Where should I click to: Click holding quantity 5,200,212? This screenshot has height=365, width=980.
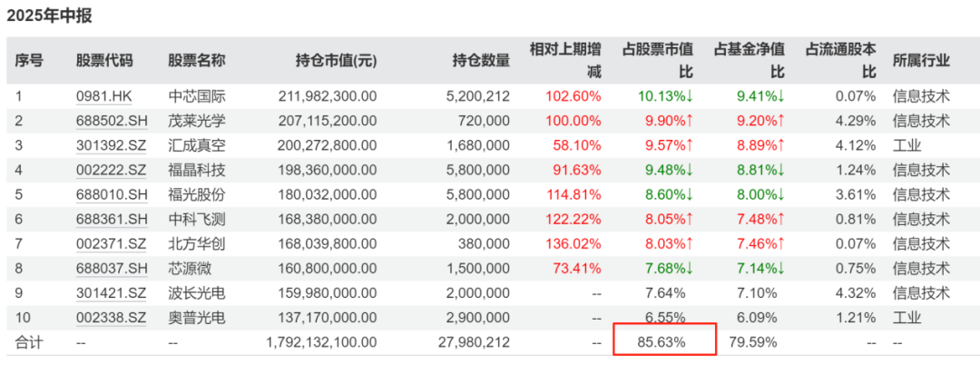tap(477, 96)
